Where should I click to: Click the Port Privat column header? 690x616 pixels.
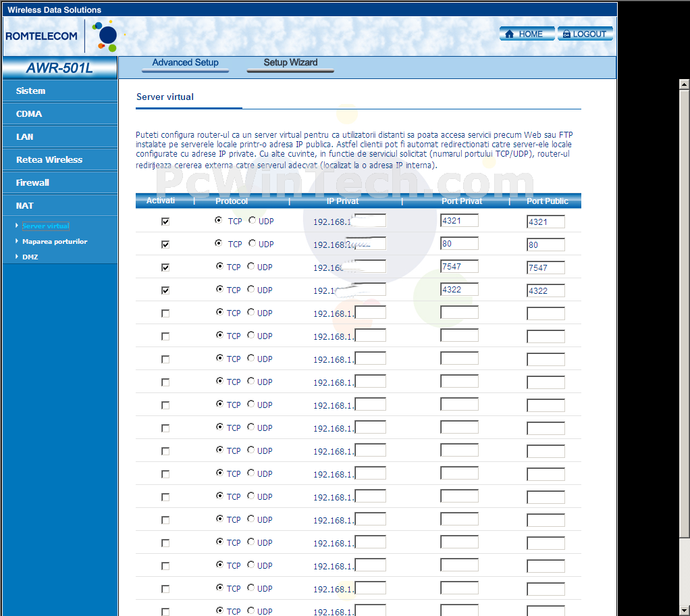tap(462, 201)
